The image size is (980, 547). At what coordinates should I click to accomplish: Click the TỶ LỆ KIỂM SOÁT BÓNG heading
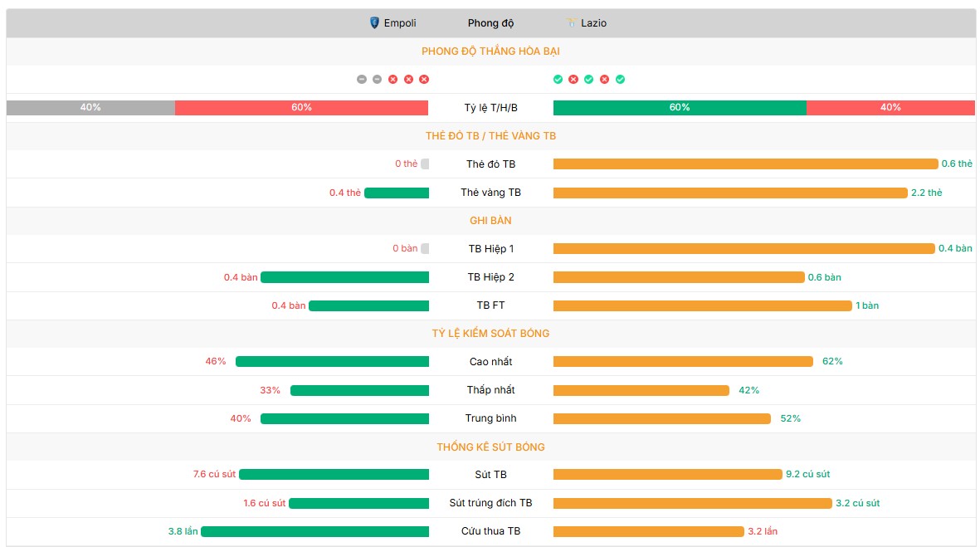point(490,333)
